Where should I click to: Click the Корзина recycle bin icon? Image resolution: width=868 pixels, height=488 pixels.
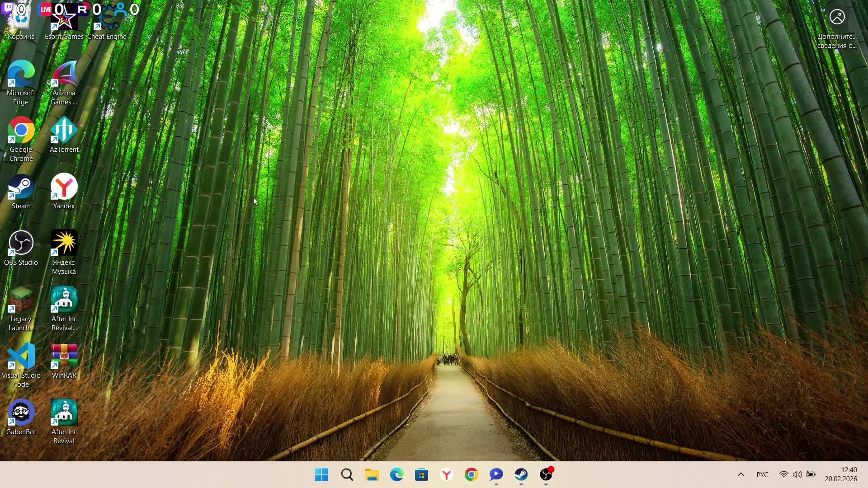(x=21, y=23)
